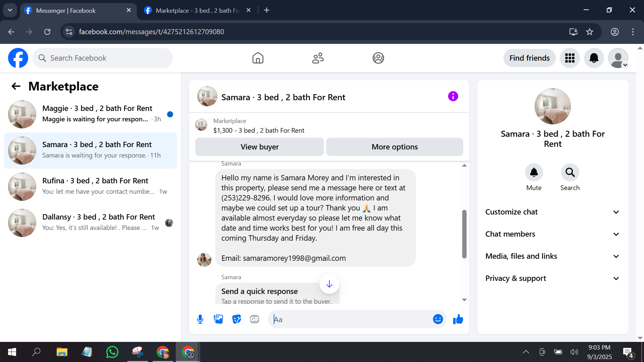Open Chrome tab search dropdown

click(10, 10)
